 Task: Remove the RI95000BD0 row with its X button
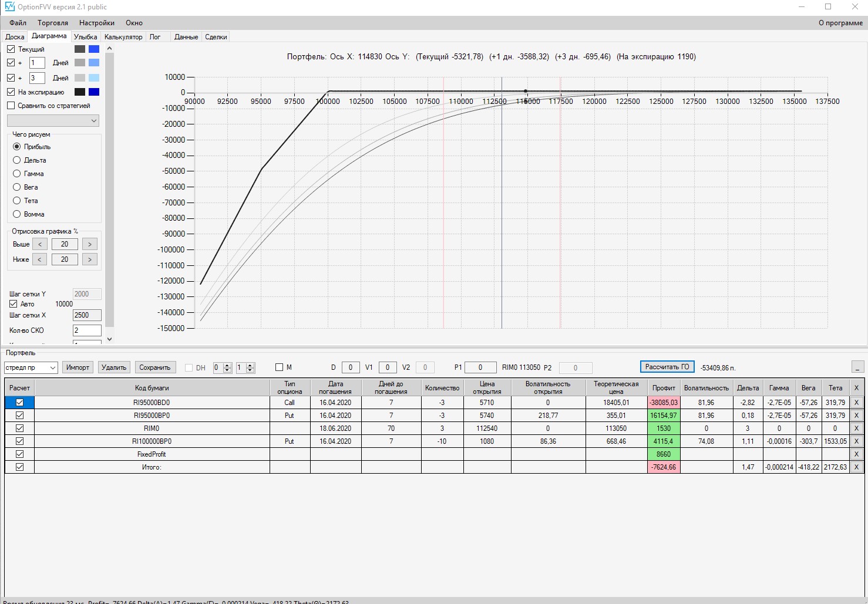[x=856, y=403]
